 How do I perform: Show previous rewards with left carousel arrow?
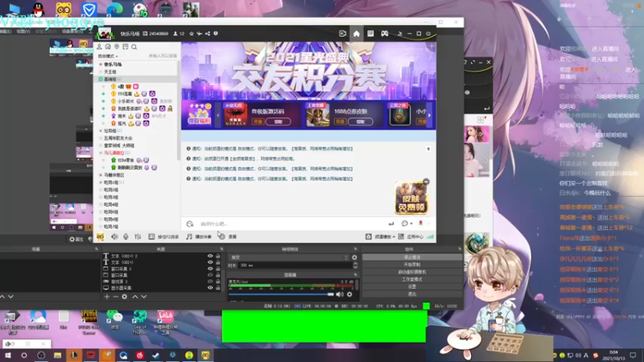coord(217,115)
